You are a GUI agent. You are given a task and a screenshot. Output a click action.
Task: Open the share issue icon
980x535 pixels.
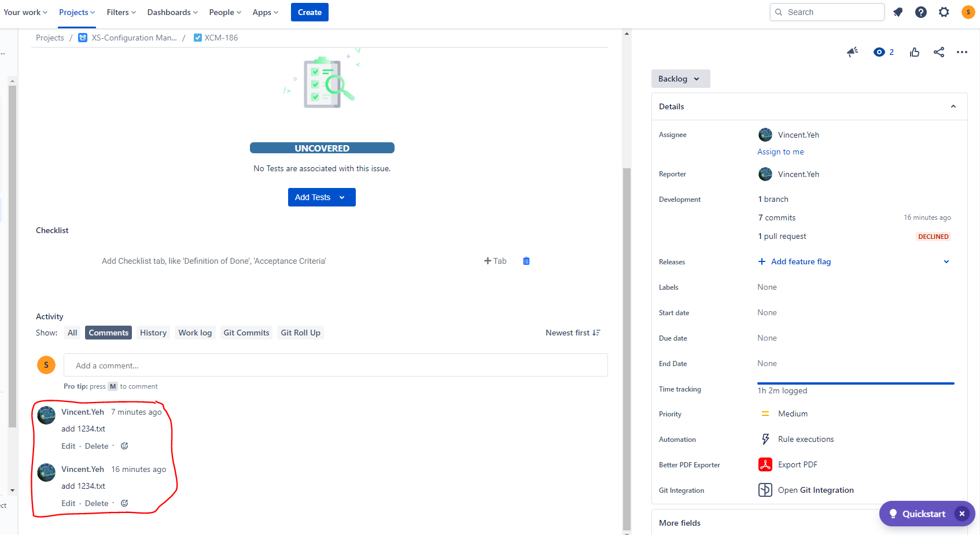[938, 52]
